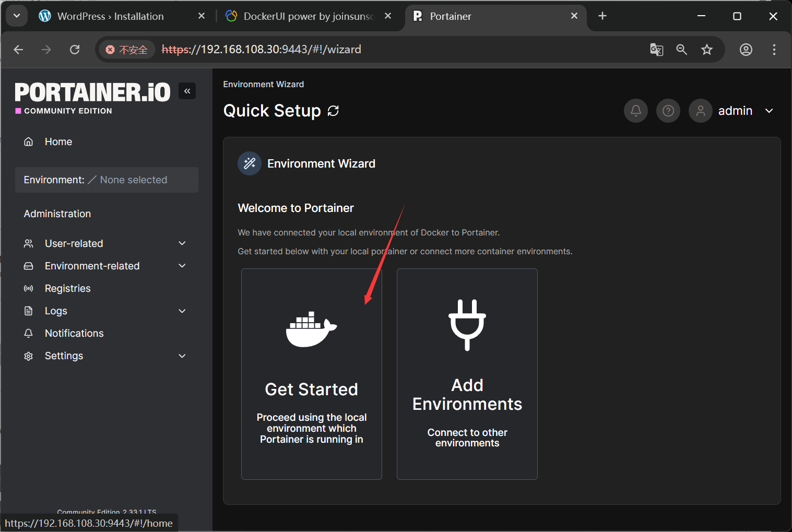Click the Add Environments card title
This screenshot has width=792, height=532.
click(x=467, y=395)
